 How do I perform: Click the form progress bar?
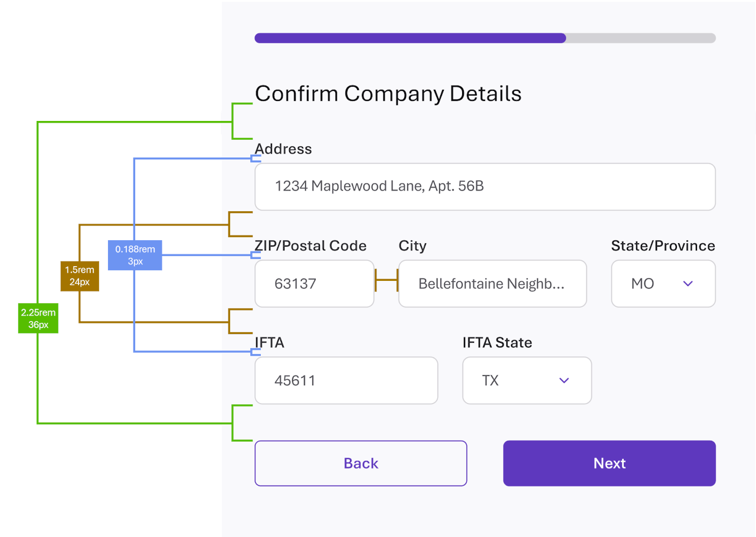(x=485, y=38)
